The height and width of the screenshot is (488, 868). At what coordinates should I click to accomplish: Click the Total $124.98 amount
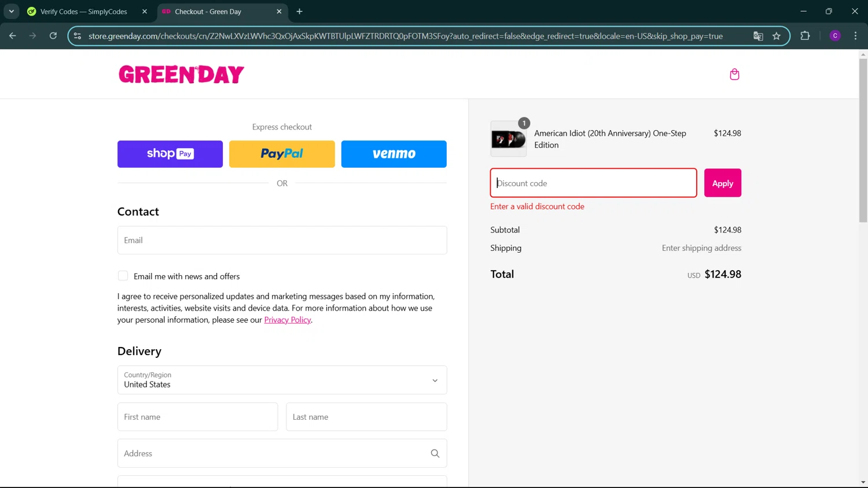point(723,274)
